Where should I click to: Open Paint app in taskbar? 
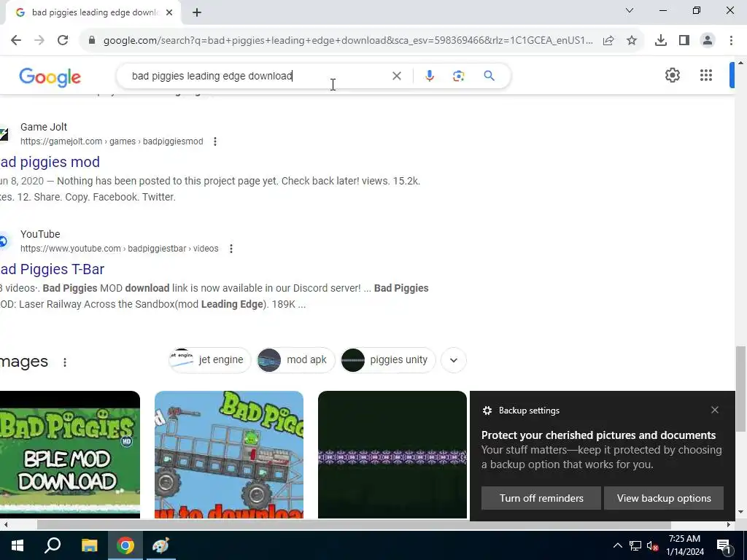tap(160, 545)
